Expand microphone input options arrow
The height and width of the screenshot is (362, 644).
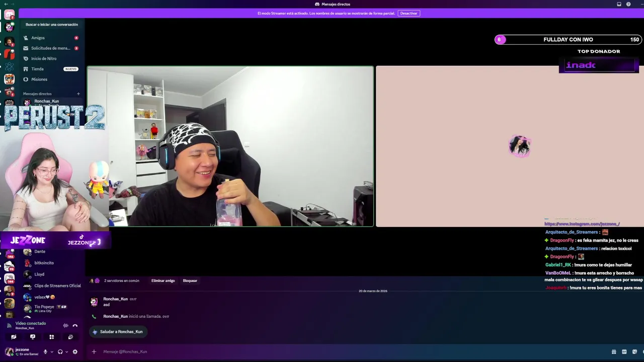(x=51, y=352)
